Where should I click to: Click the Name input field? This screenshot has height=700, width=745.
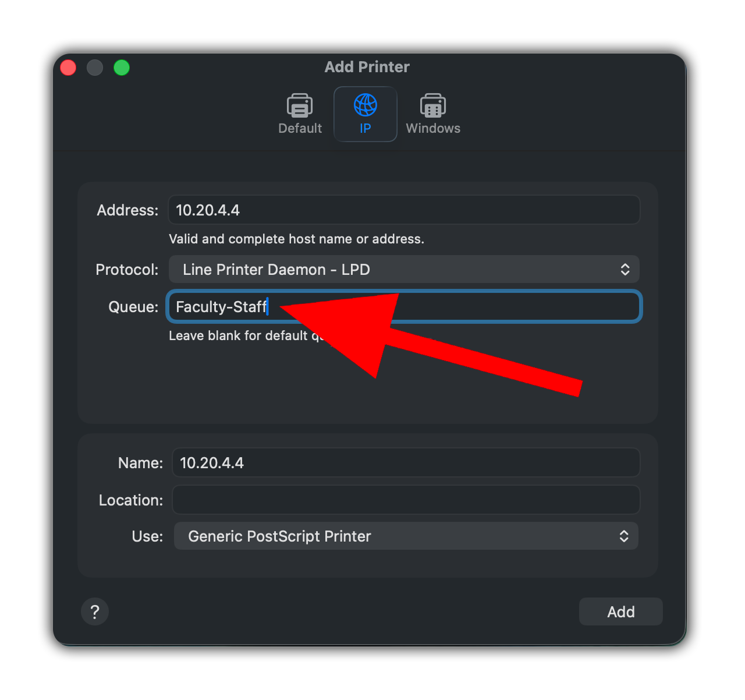point(406,462)
